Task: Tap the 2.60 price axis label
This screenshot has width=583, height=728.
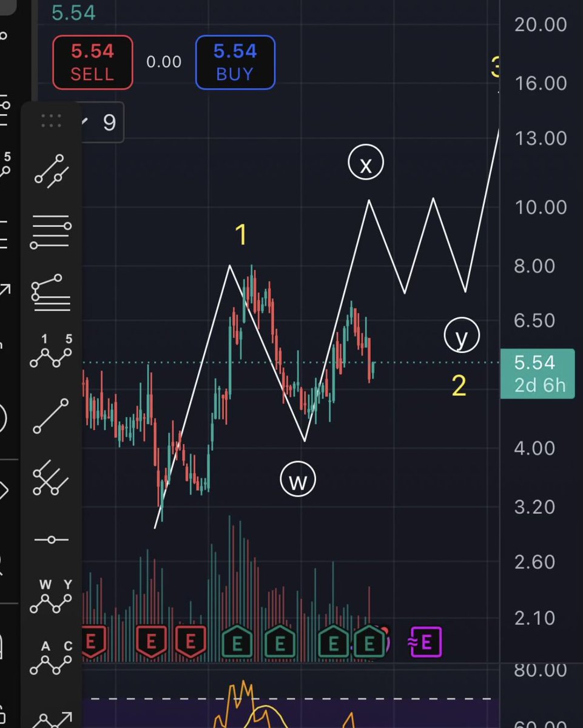Action: pyautogui.click(x=534, y=562)
